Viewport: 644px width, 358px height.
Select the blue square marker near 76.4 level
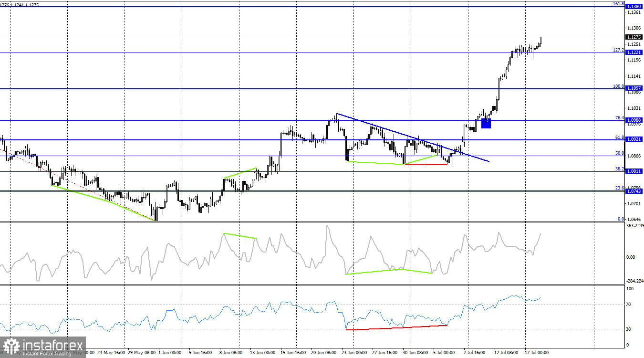click(x=486, y=124)
